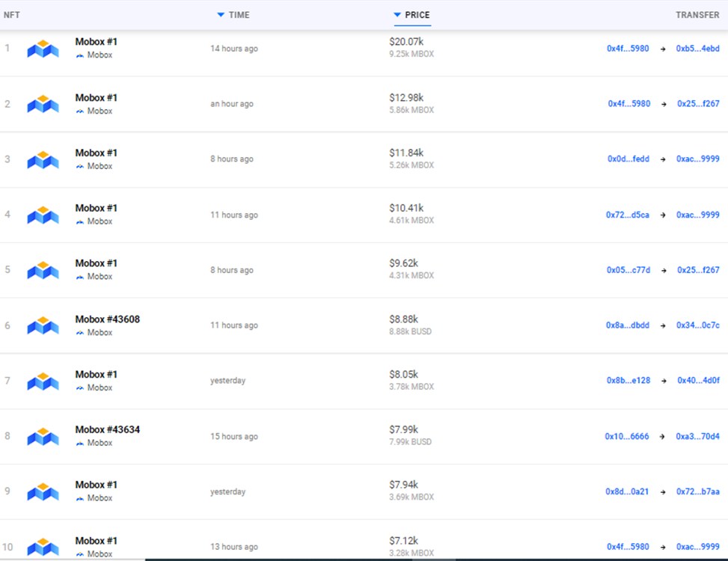Click the 8.88k BUSD amount
This screenshot has width=728, height=561.
point(411,331)
